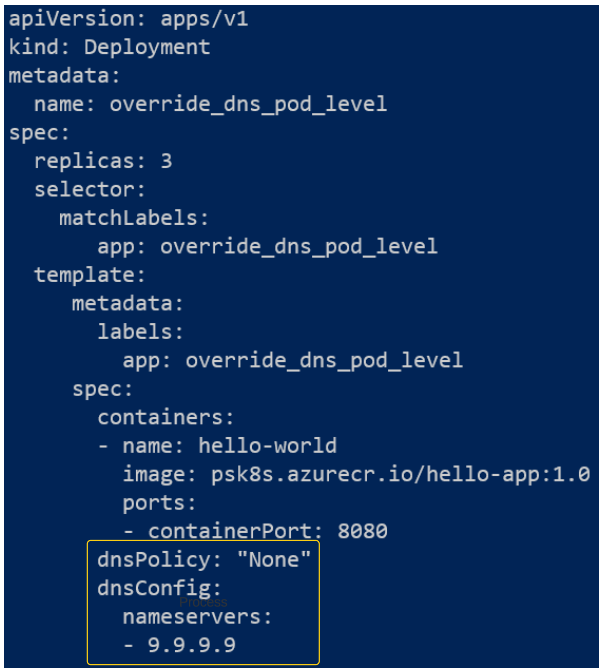The height and width of the screenshot is (668, 603).
Task: Click the nameservers key
Action: tap(198, 616)
